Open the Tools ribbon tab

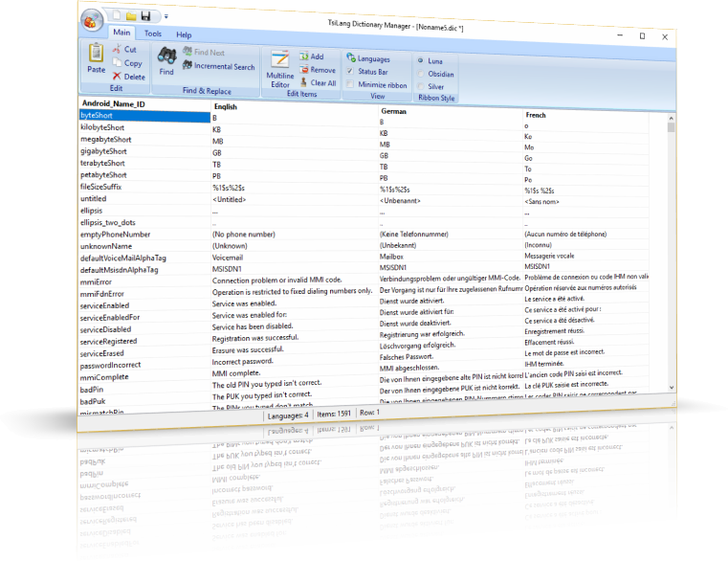[153, 34]
